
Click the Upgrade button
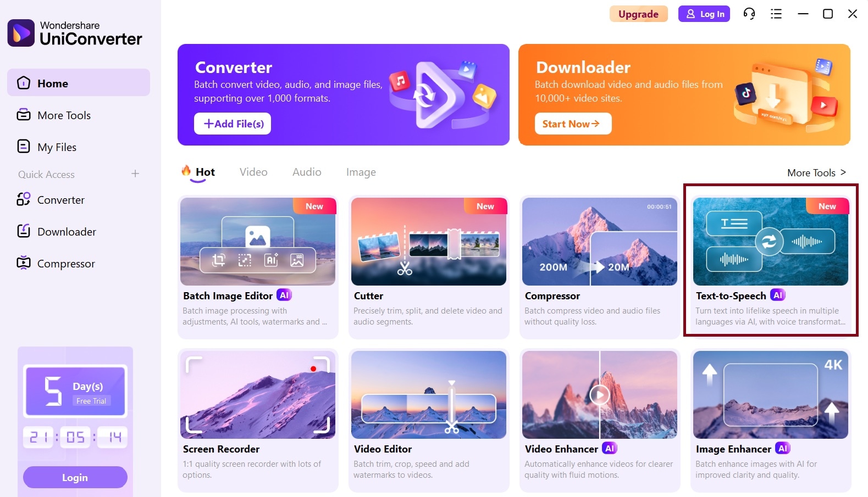point(638,14)
